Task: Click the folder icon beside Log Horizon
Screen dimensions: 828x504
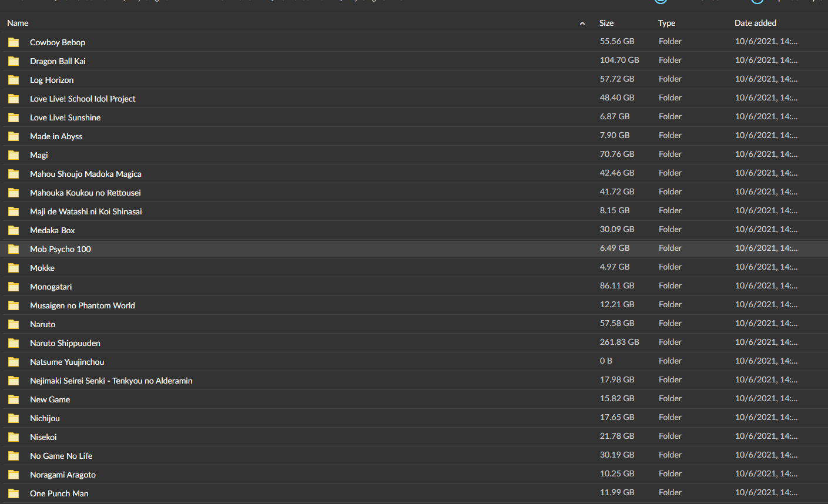Action: click(14, 80)
